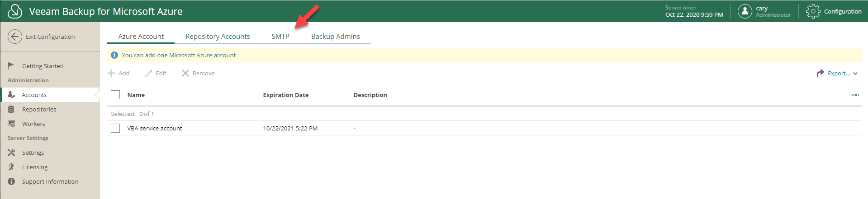
Task: Click the Getting Started flag icon
Action: pyautogui.click(x=11, y=66)
